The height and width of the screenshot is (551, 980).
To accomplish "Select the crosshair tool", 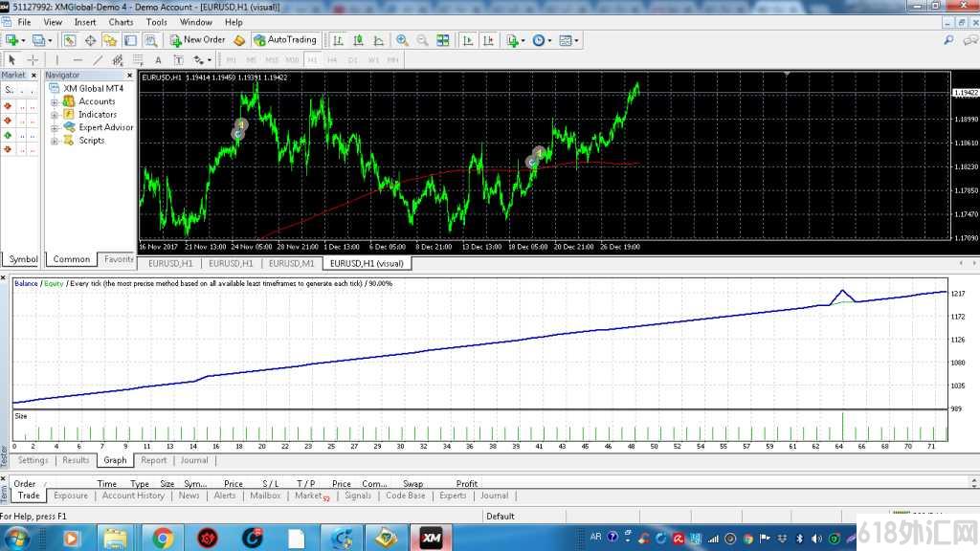I will (x=33, y=60).
